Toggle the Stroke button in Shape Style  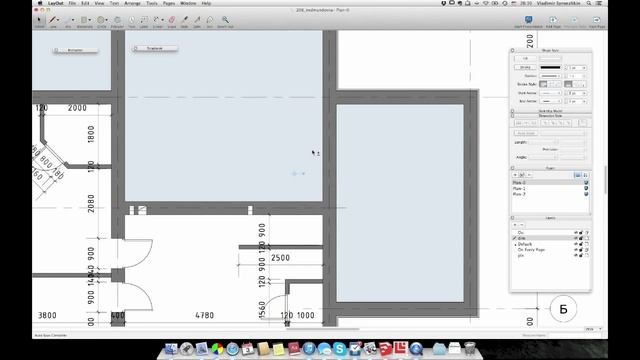coord(525,67)
